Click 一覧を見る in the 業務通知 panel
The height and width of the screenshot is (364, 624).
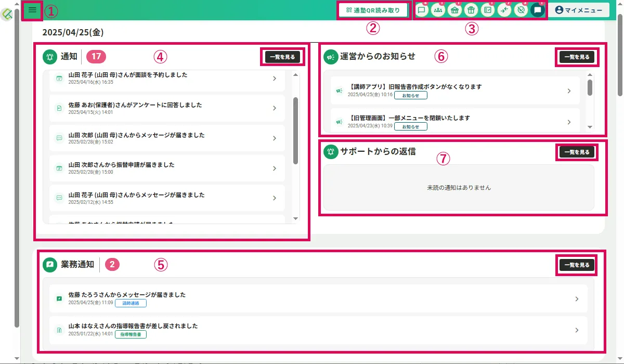(x=577, y=265)
